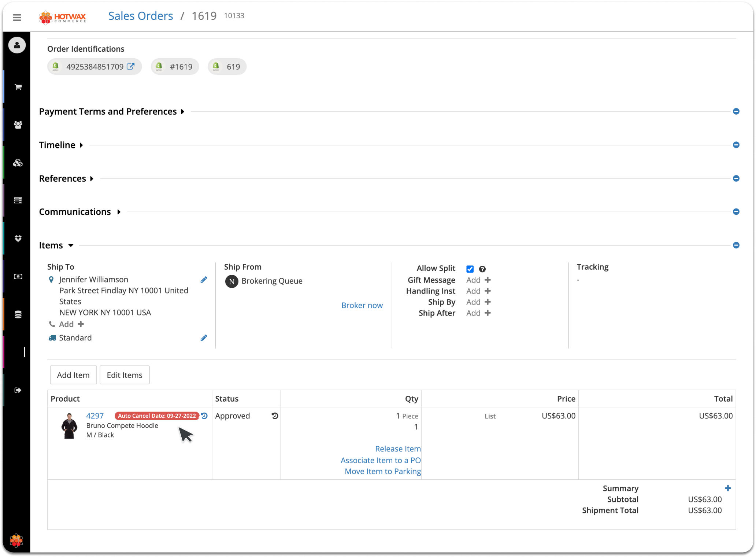Open product 4297 link
Screen dimensions: 756x557
(95, 416)
